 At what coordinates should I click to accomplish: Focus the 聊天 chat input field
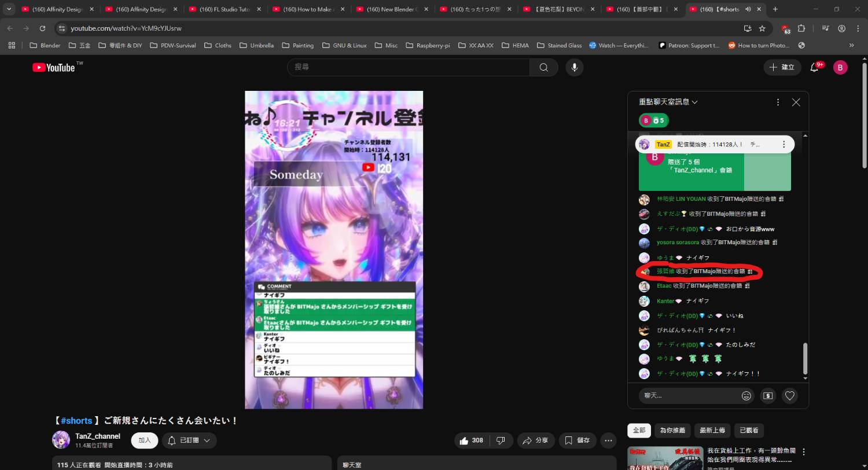pyautogui.click(x=691, y=396)
